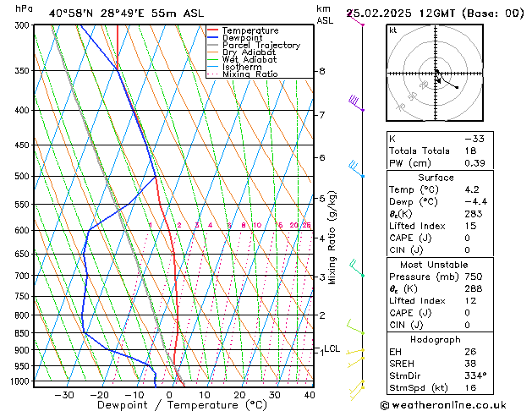Click the purple wind barb at 400 hPa

pos(357,104)
